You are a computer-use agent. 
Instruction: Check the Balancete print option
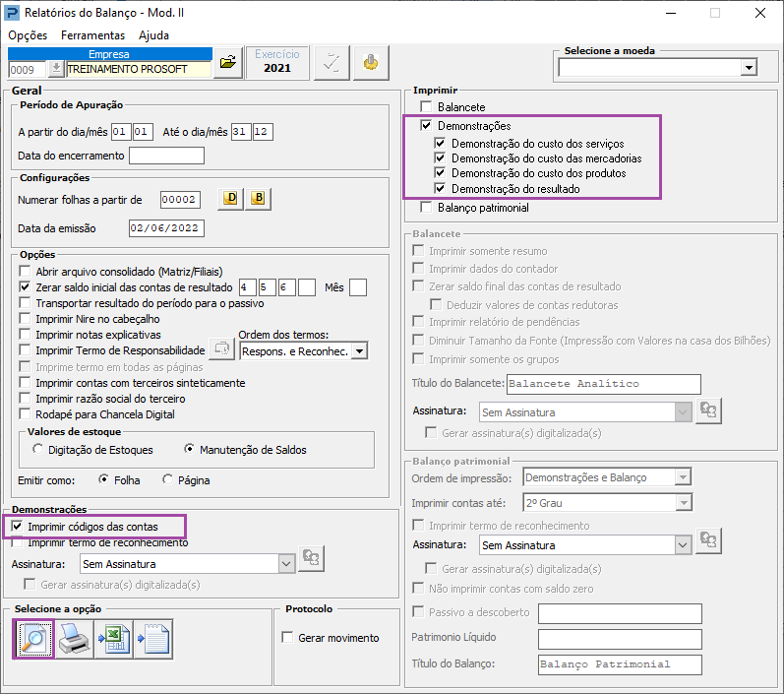tap(427, 106)
